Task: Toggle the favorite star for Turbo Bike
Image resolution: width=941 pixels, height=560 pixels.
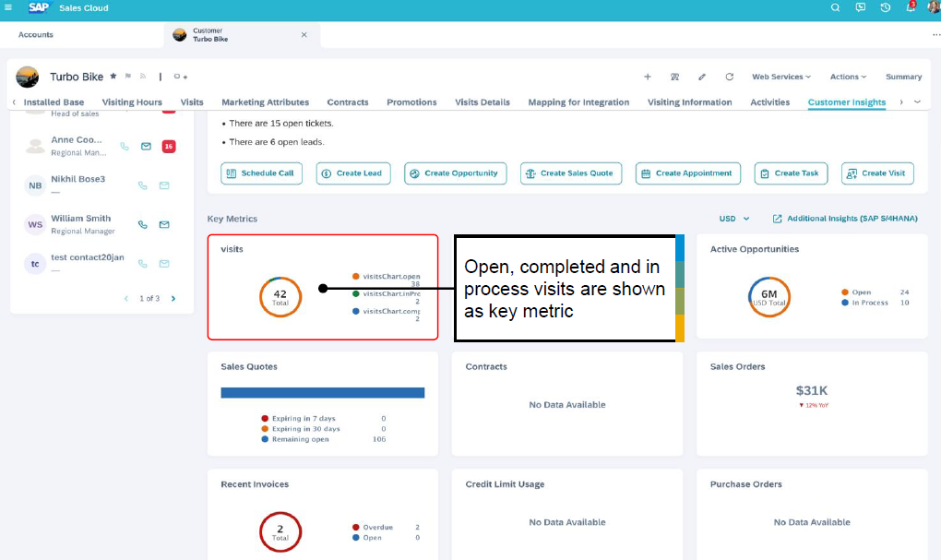Action: point(113,77)
